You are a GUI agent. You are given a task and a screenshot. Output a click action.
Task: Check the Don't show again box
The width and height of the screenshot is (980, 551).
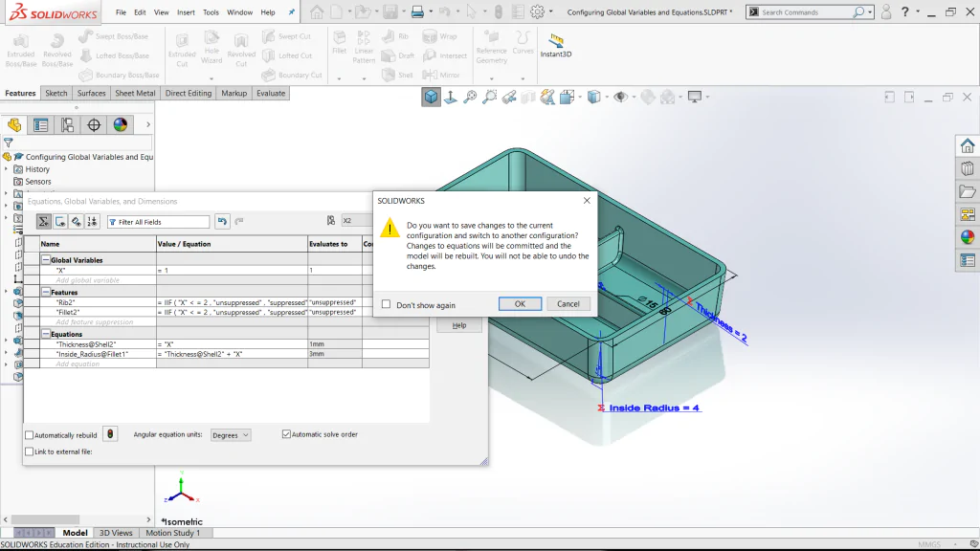(x=387, y=304)
